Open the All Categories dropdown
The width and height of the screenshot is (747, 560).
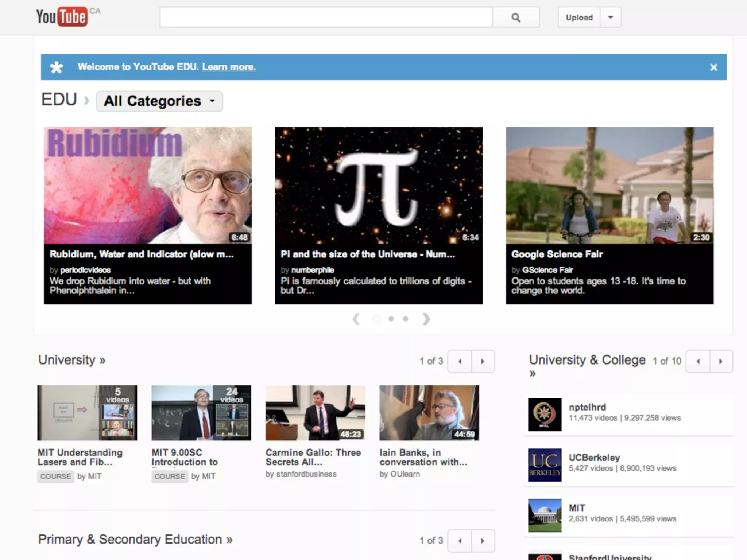click(159, 101)
